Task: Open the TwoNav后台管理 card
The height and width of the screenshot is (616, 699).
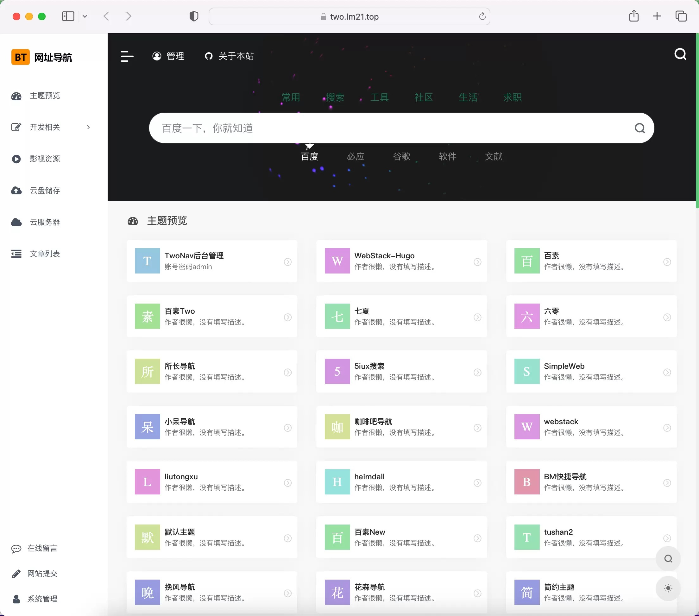Action: (212, 261)
